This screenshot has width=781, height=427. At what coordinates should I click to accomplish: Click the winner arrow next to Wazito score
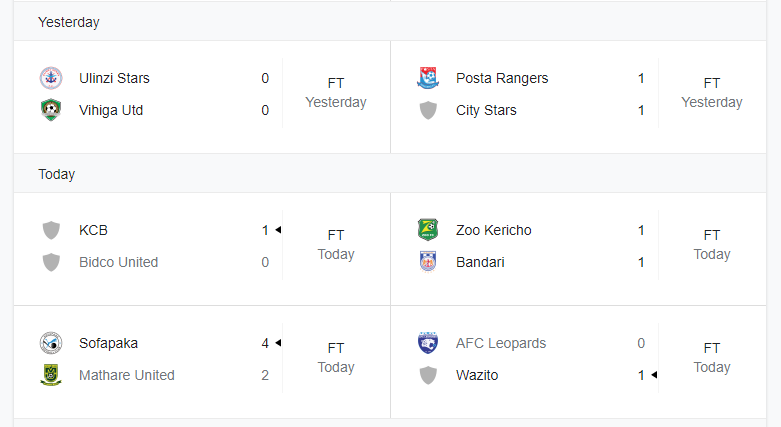point(654,375)
